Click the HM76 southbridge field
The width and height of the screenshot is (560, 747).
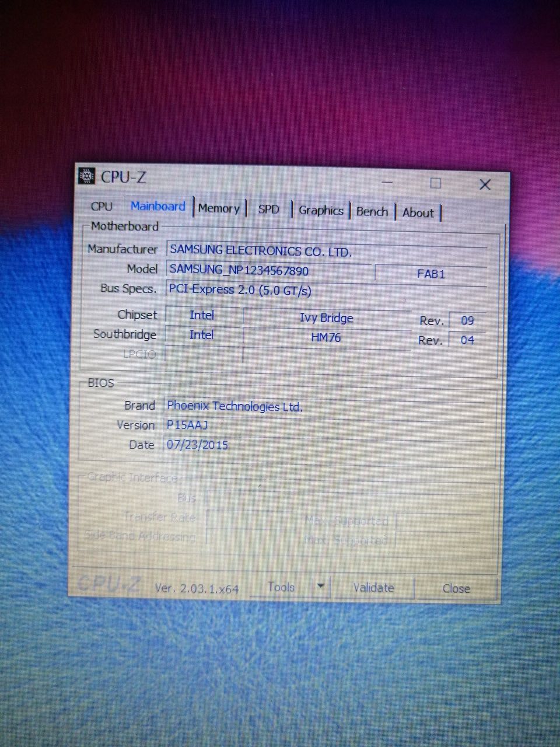[x=327, y=337]
